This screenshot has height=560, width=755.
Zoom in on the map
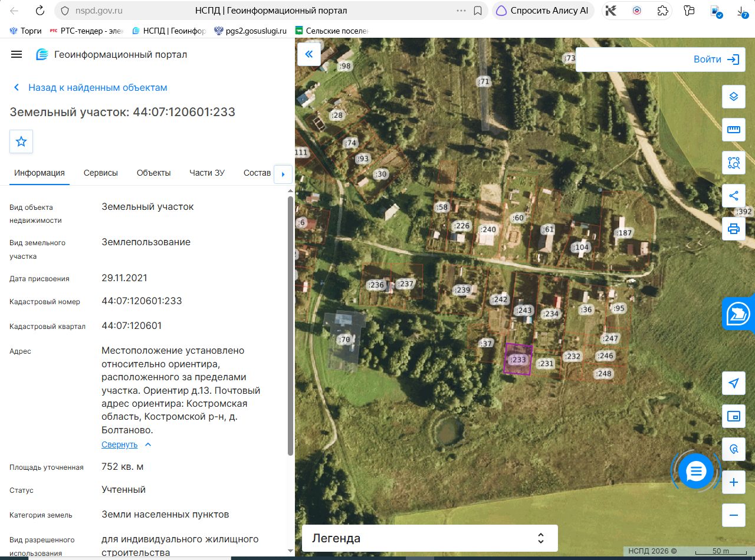point(734,482)
